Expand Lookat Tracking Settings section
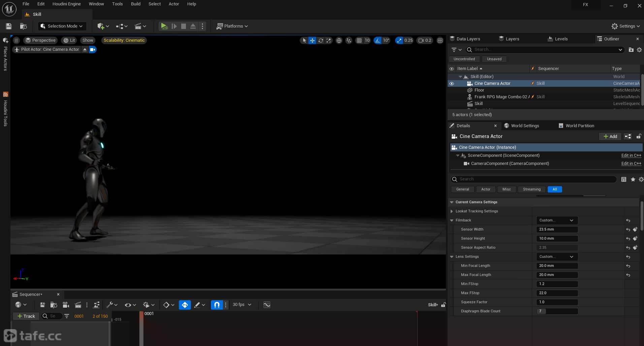This screenshot has width=644, height=346. 452,211
